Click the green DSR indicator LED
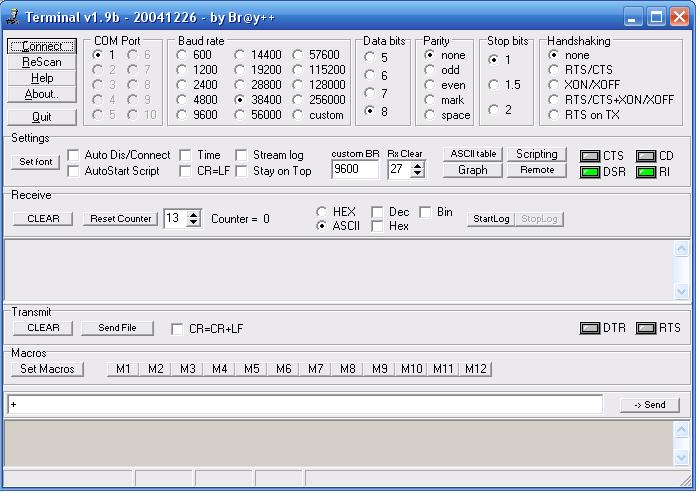The height and width of the screenshot is (493, 698). point(590,172)
